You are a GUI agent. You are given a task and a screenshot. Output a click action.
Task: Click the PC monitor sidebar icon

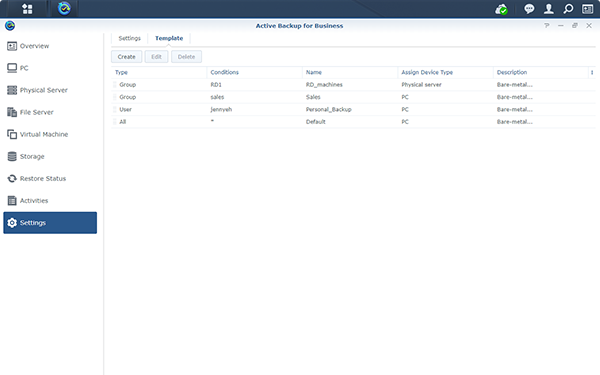coord(12,68)
